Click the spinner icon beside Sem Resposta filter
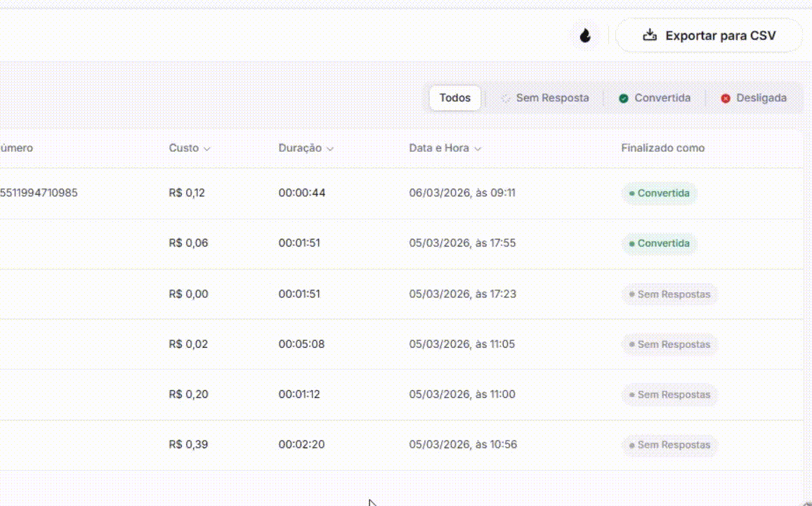Screen dimensions: 812x506 (x=506, y=98)
